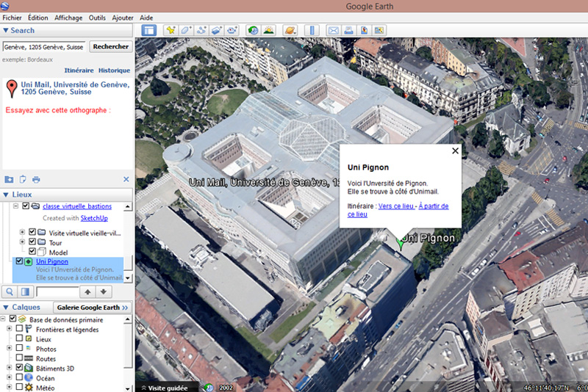Click the email envelope icon in toolbar
This screenshot has width=588, height=392.
pos(333,30)
